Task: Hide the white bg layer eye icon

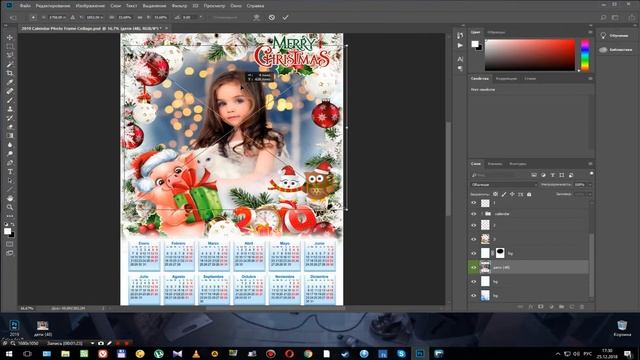Action: click(473, 282)
